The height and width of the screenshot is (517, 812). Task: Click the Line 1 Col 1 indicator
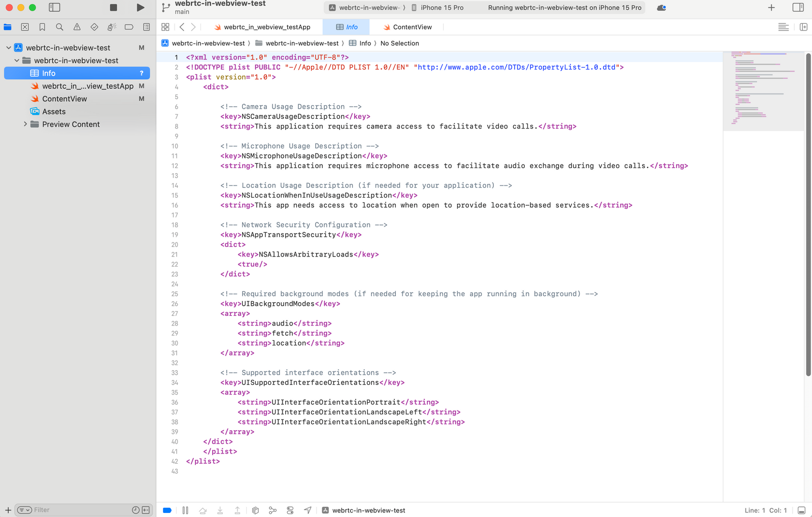tap(765, 510)
